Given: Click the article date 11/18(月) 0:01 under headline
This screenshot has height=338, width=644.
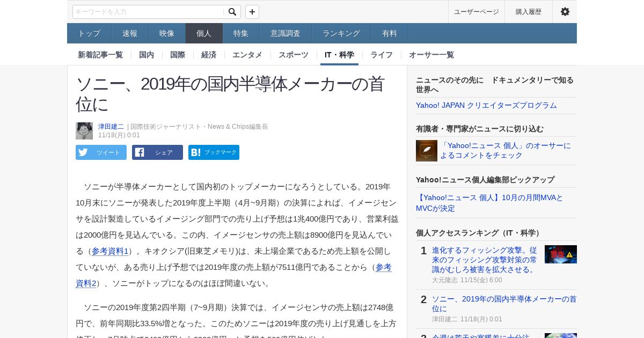Looking at the screenshot, I should click(x=119, y=135).
